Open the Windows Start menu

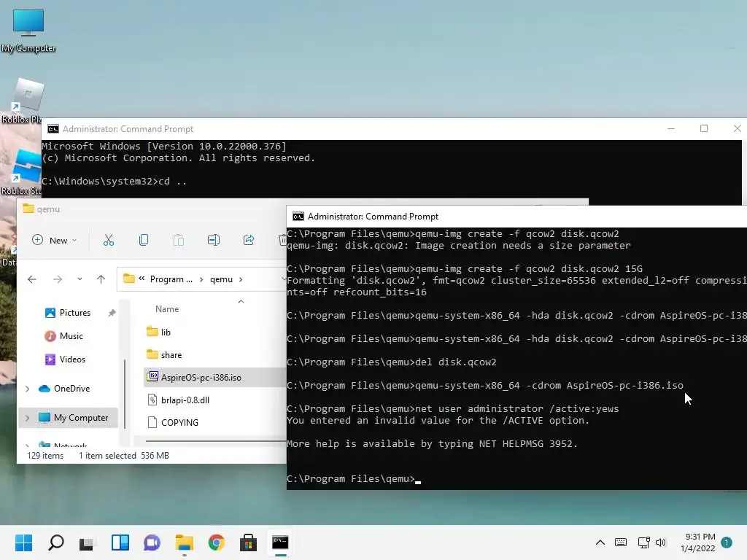pyautogui.click(x=24, y=542)
